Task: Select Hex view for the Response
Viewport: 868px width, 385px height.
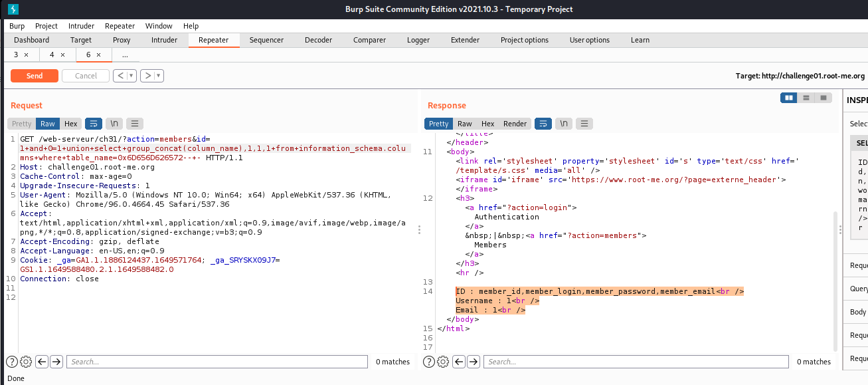Action: pos(488,124)
